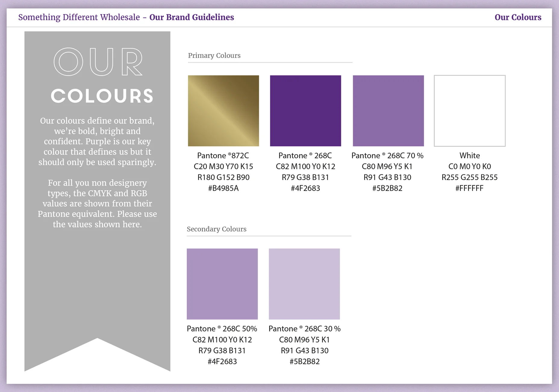Click the outlined "OUR" banner heading
This screenshot has width=559, height=392.
(x=98, y=62)
